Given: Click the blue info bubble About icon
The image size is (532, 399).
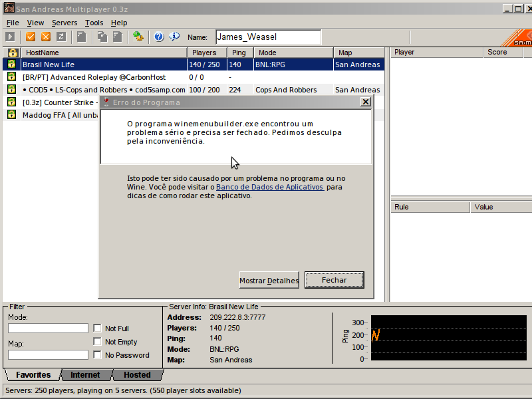Looking at the screenshot, I should pyautogui.click(x=174, y=37).
